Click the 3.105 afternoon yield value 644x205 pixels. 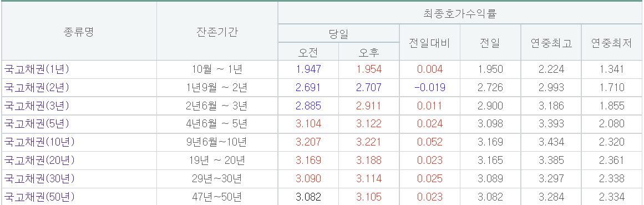(x=369, y=197)
